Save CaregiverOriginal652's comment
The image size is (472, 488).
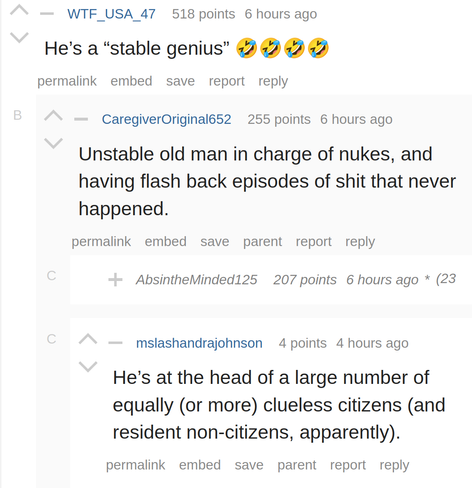pyautogui.click(x=215, y=241)
